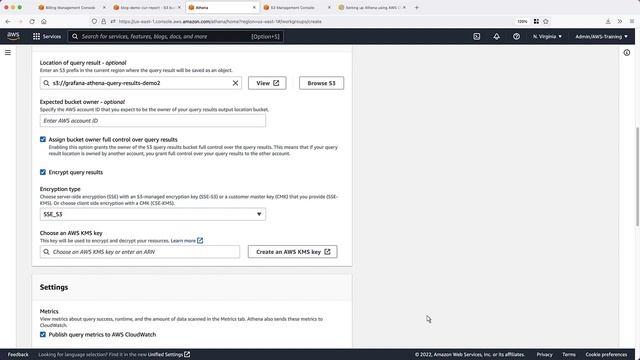Open the Learn more link
Image resolution: width=640 pixels, height=360 pixels.
[x=187, y=240]
